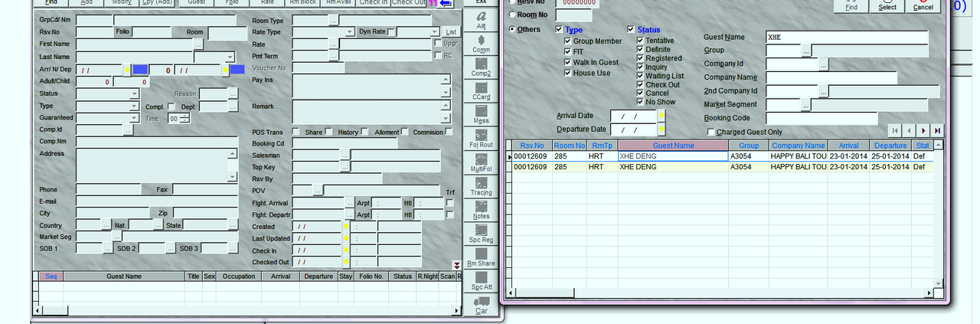Select the MultiFol sidebar icon
Image resolution: width=980 pixels, height=324 pixels.
click(481, 162)
